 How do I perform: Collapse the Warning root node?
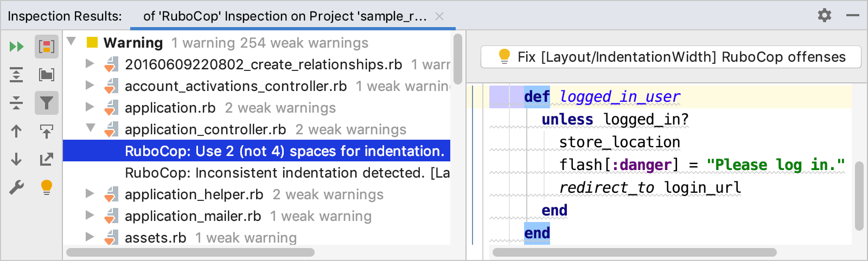pyautogui.click(x=71, y=42)
